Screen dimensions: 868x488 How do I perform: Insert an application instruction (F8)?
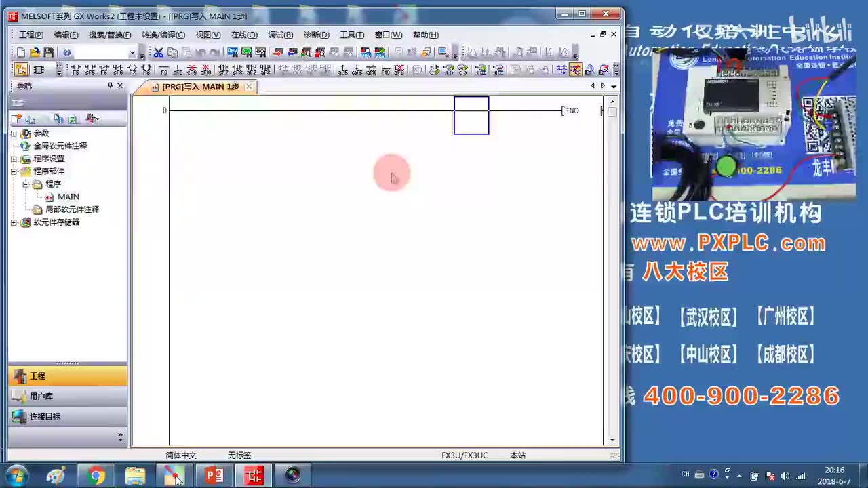tap(146, 69)
